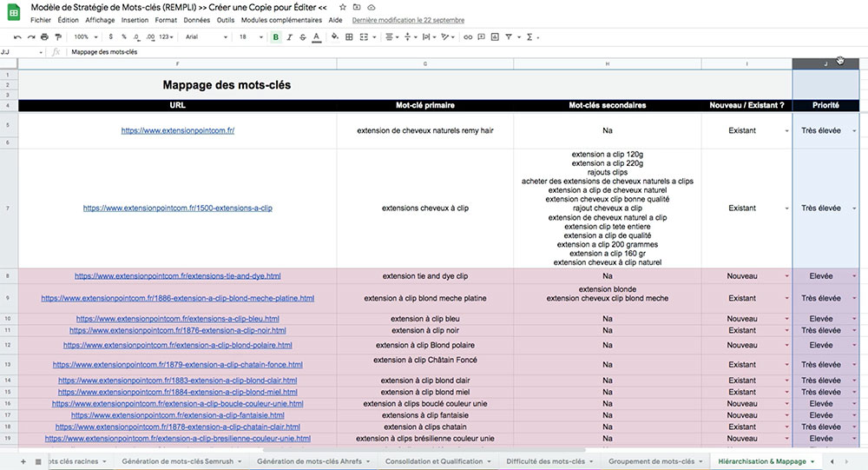The image size is (868, 470).
Task: Open the font size 18 dropdown
Action: click(x=251, y=37)
